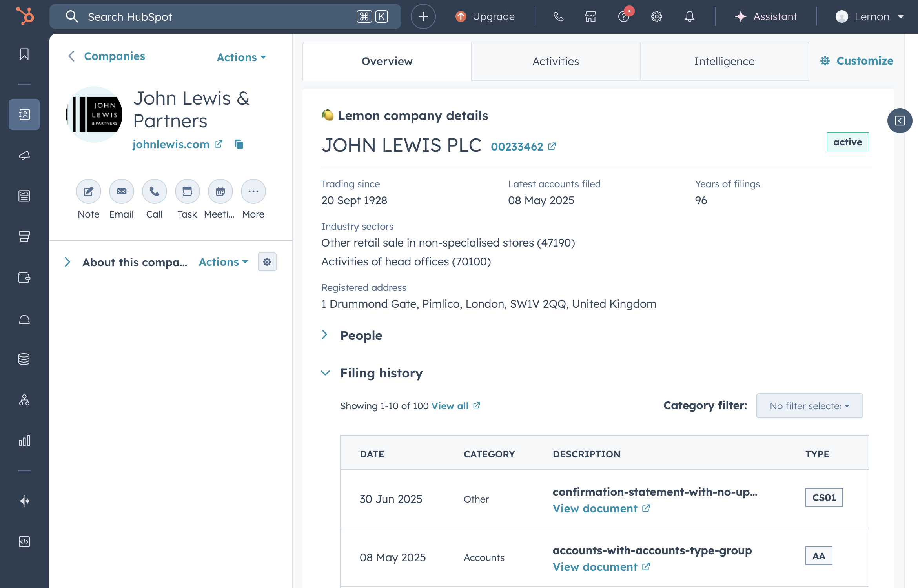This screenshot has height=588, width=918.
Task: Select the Marketing megaphone icon in sidebar
Action: [x=24, y=155]
